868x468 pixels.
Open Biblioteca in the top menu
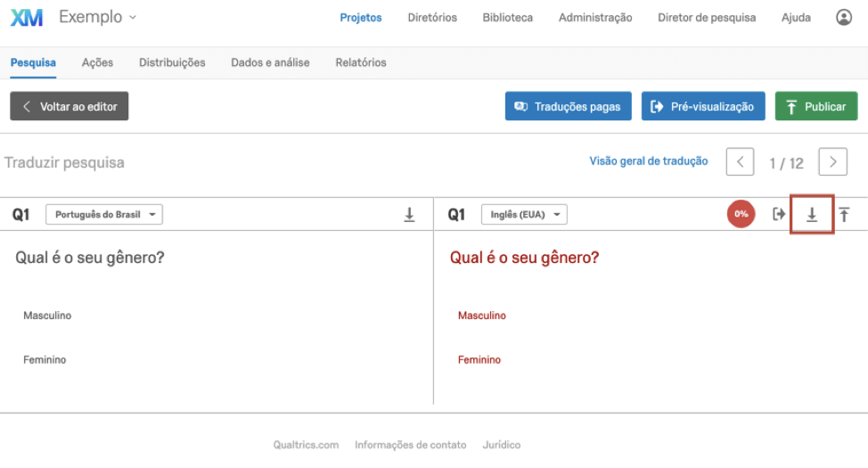508,18
